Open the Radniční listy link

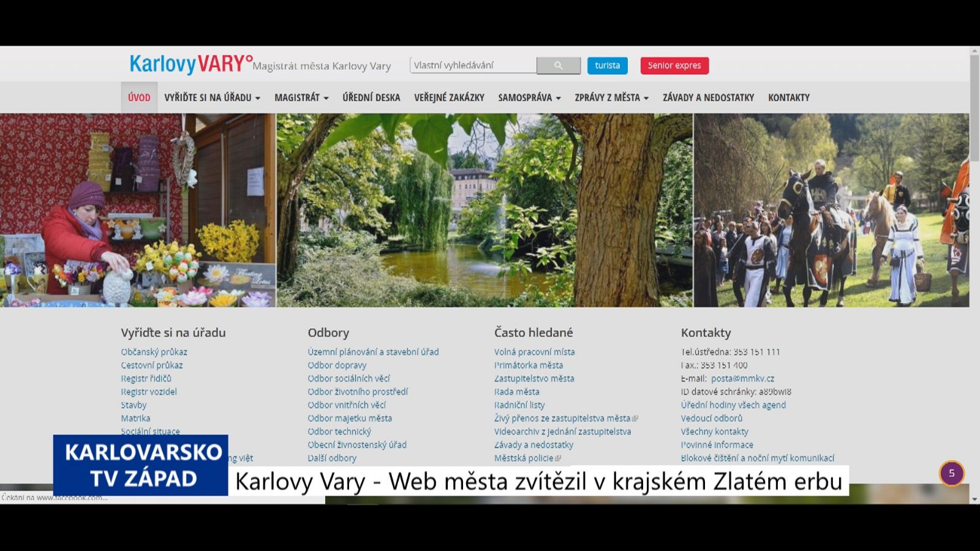click(x=519, y=405)
